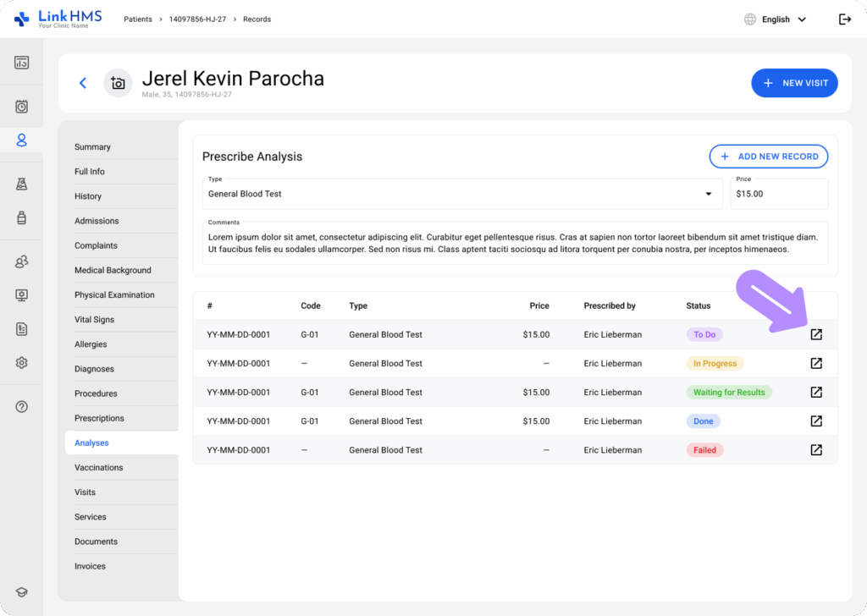Image resolution: width=867 pixels, height=616 pixels.
Task: Go back using the blue arrow
Action: click(83, 83)
